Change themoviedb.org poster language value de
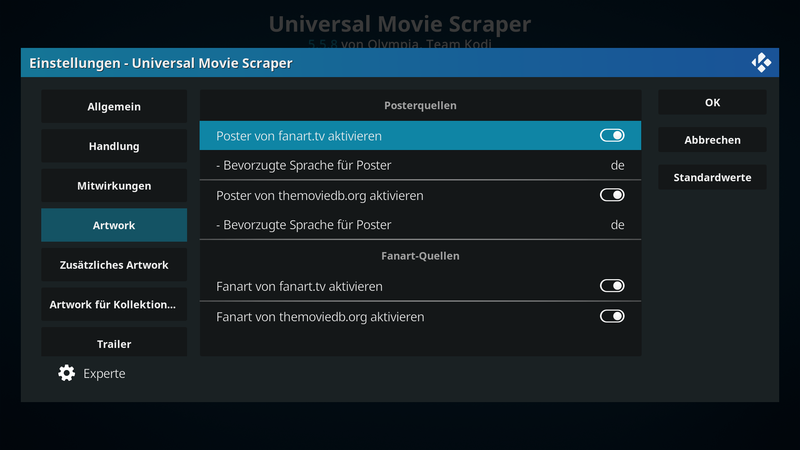800x450 pixels. (617, 225)
